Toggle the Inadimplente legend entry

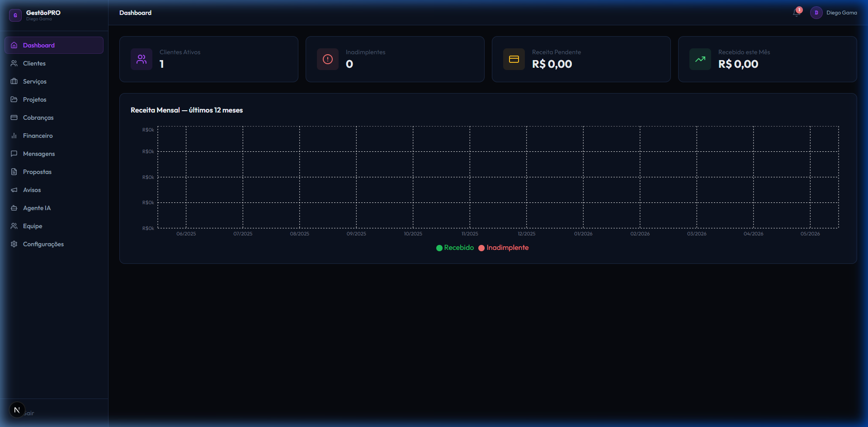pos(504,248)
